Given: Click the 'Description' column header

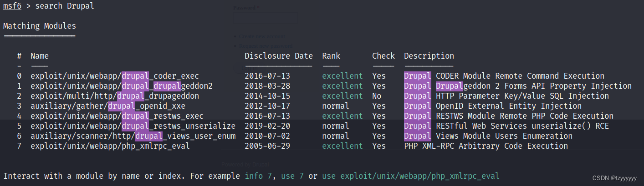Looking at the screenshot, I should pyautogui.click(x=429, y=56).
